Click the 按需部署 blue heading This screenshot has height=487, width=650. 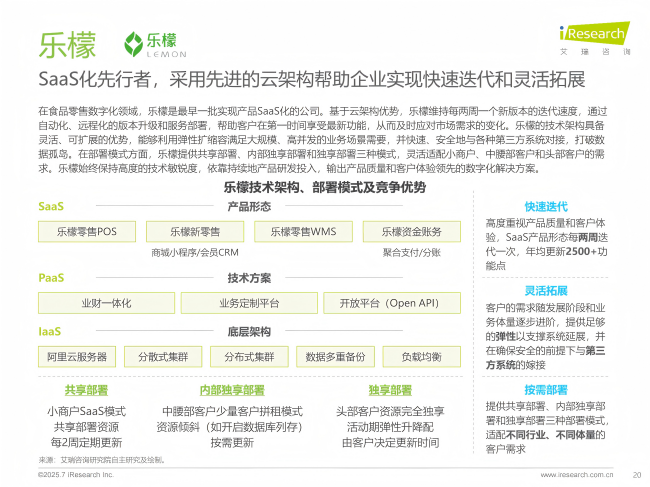pos(546,390)
